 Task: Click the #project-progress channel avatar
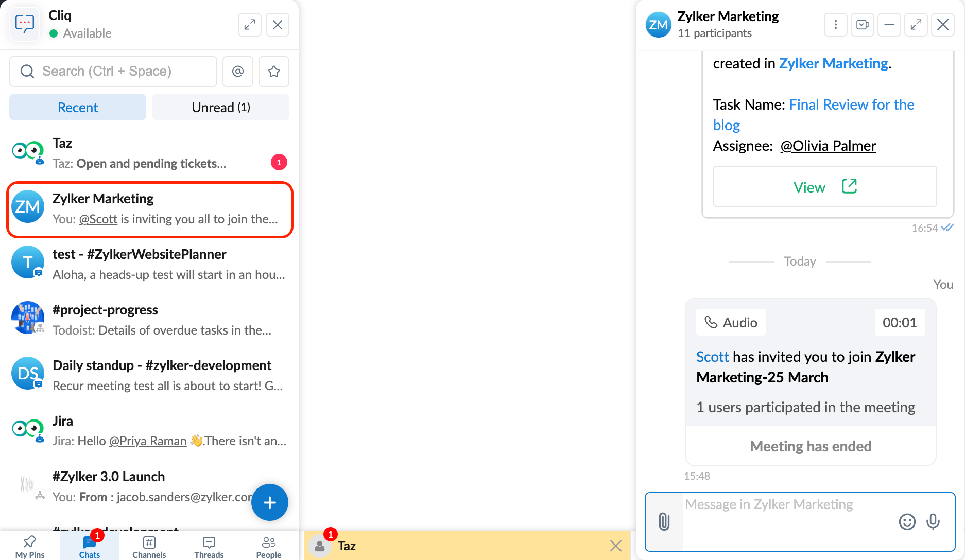click(x=28, y=318)
